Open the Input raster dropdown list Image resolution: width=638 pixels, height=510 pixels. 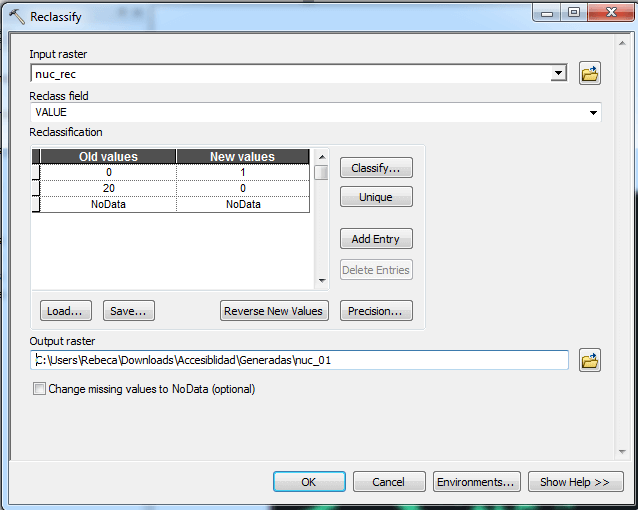tap(559, 74)
